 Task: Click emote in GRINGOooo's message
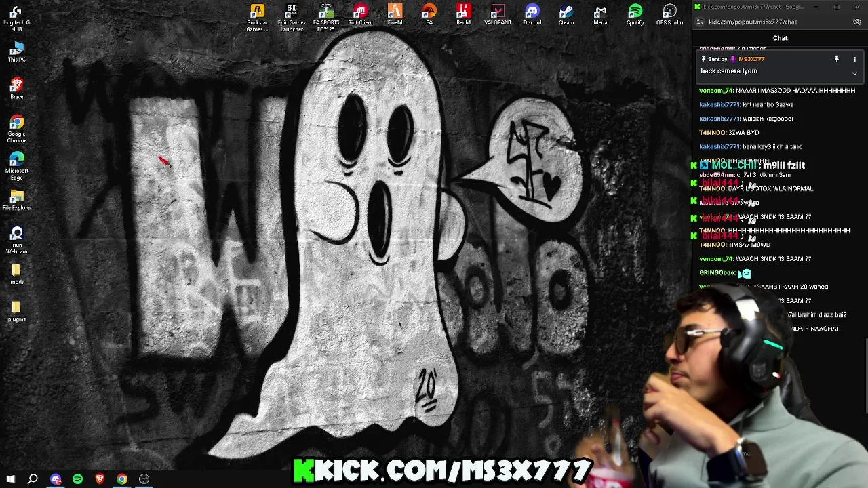pos(745,273)
